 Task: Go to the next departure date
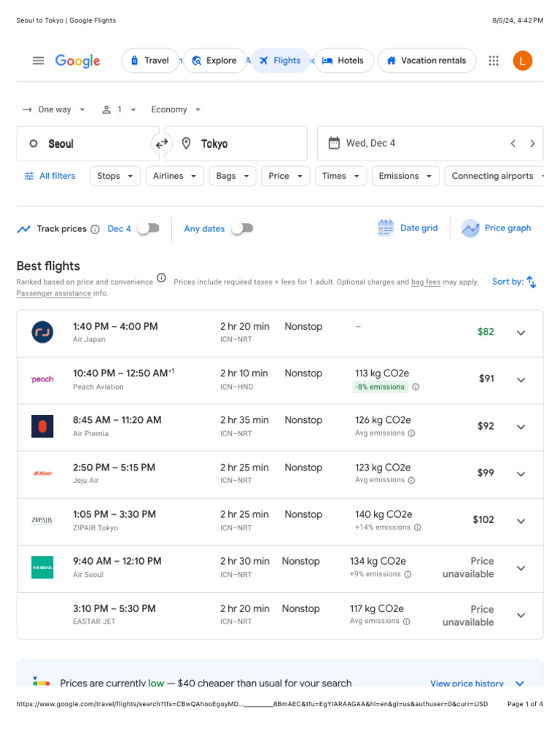pyautogui.click(x=532, y=144)
